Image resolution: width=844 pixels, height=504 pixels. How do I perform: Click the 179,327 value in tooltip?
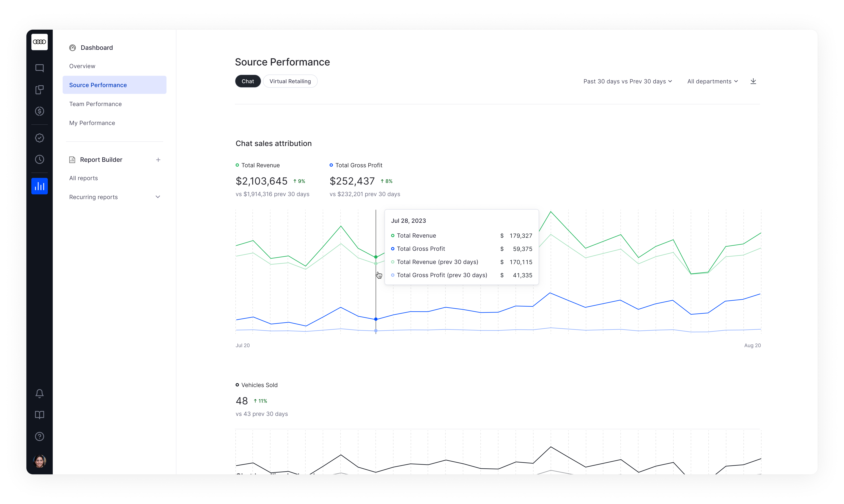(521, 236)
